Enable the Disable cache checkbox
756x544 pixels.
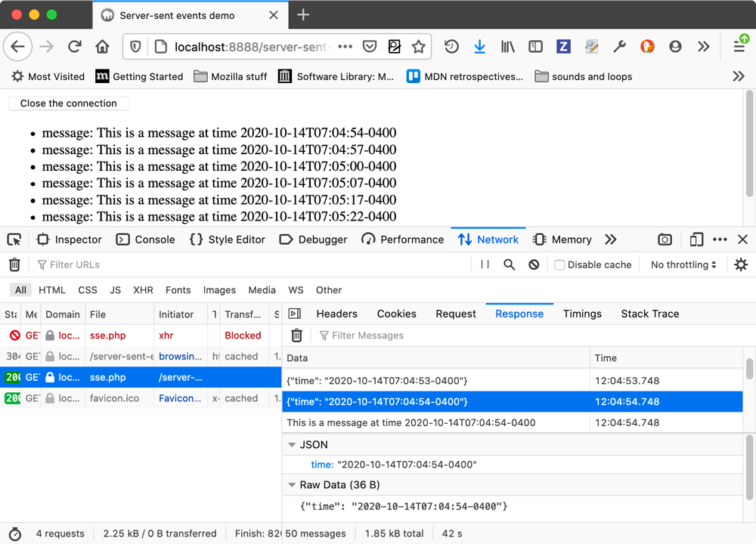(x=560, y=265)
